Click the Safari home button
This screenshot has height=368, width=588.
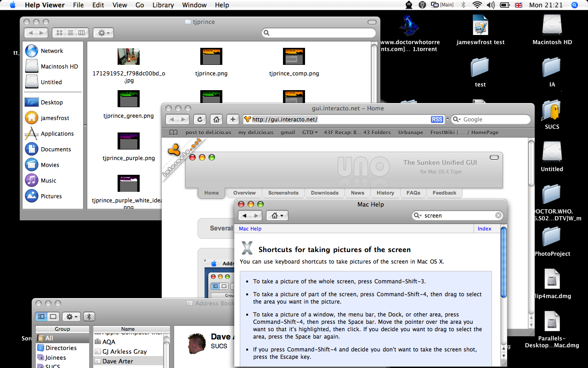pyautogui.click(x=216, y=120)
